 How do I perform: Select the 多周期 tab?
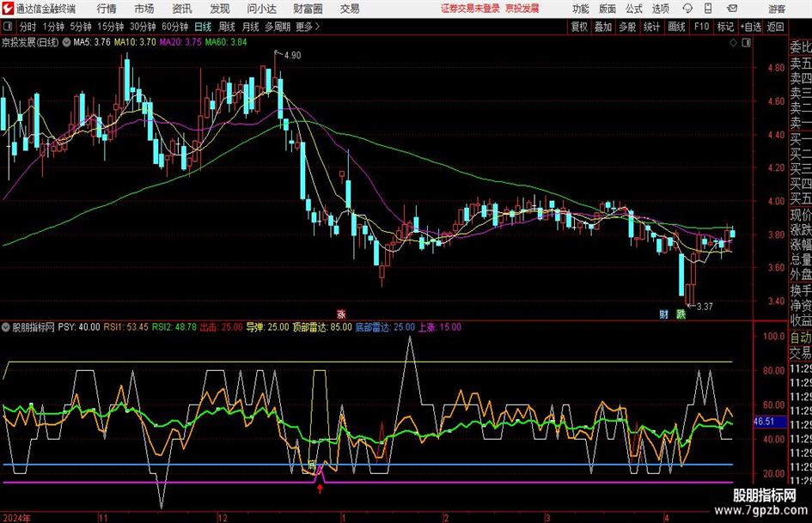coord(278,27)
